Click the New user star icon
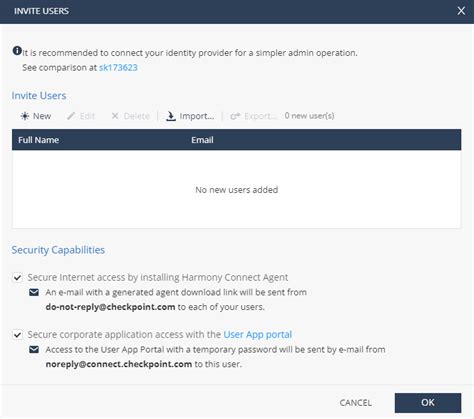Viewport: 474px width, 419px height. tap(25, 116)
